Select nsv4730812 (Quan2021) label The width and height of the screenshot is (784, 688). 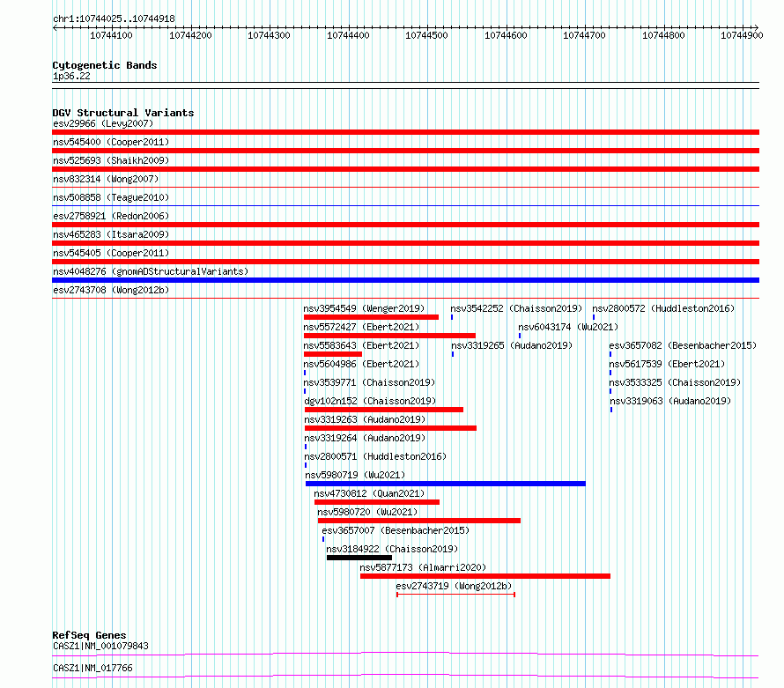pos(369,493)
